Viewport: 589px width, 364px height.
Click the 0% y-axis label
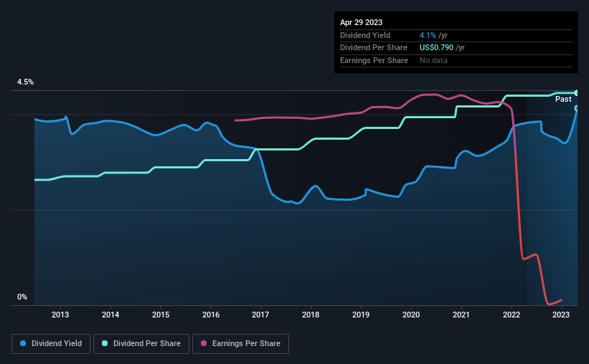[x=22, y=297]
